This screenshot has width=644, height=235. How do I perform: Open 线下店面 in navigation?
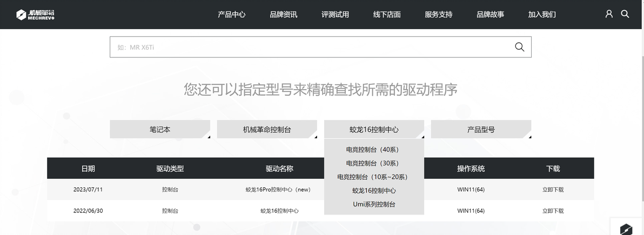(387, 15)
